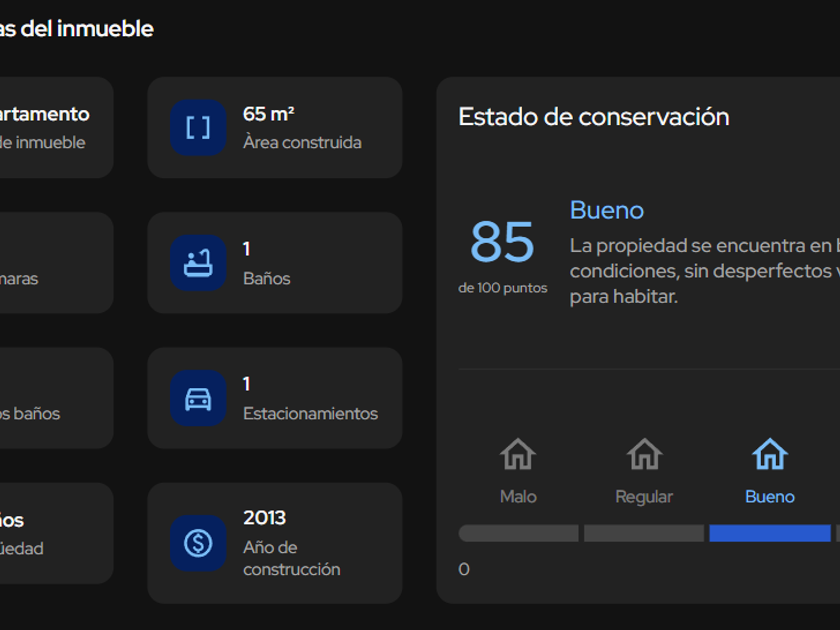Click the built area brackets icon
Image resolution: width=840 pixels, height=630 pixels.
pos(198,128)
